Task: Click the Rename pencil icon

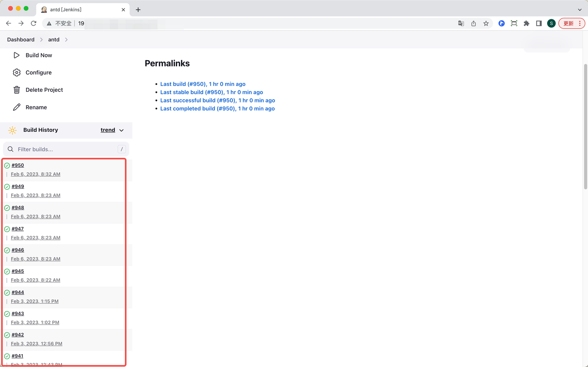Action: pyautogui.click(x=17, y=107)
